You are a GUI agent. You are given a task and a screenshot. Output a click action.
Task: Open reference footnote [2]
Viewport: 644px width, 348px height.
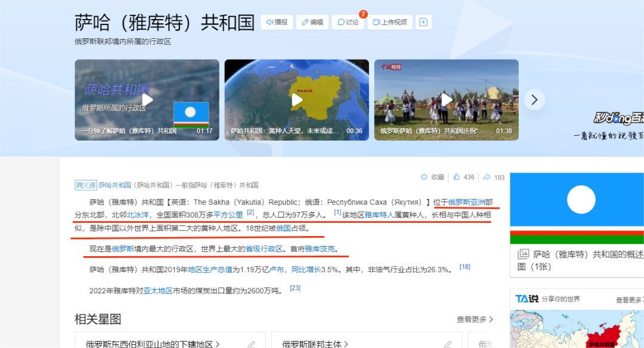[250, 213]
